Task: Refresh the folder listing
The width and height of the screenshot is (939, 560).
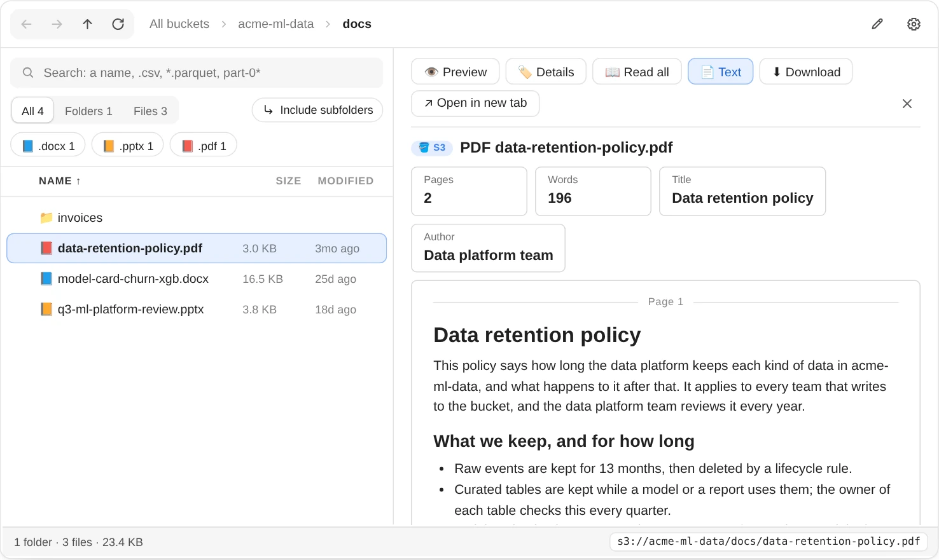Action: [118, 24]
